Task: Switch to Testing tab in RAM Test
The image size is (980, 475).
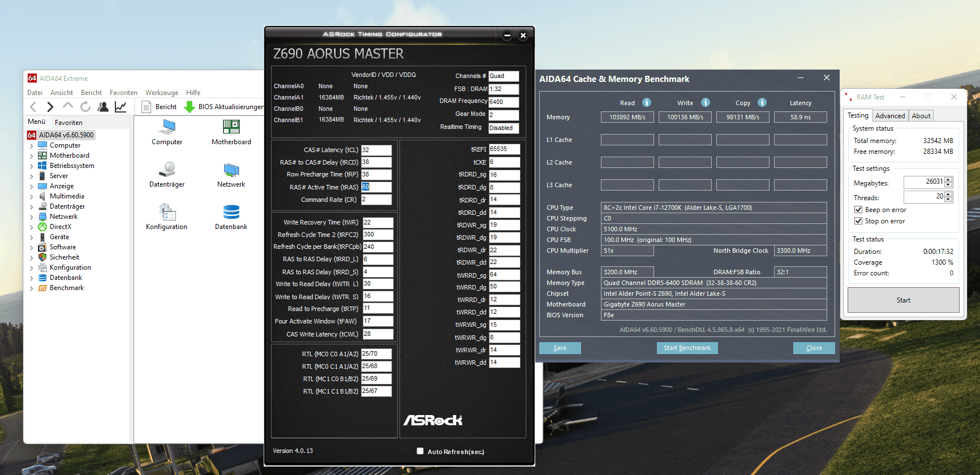Action: [x=858, y=115]
